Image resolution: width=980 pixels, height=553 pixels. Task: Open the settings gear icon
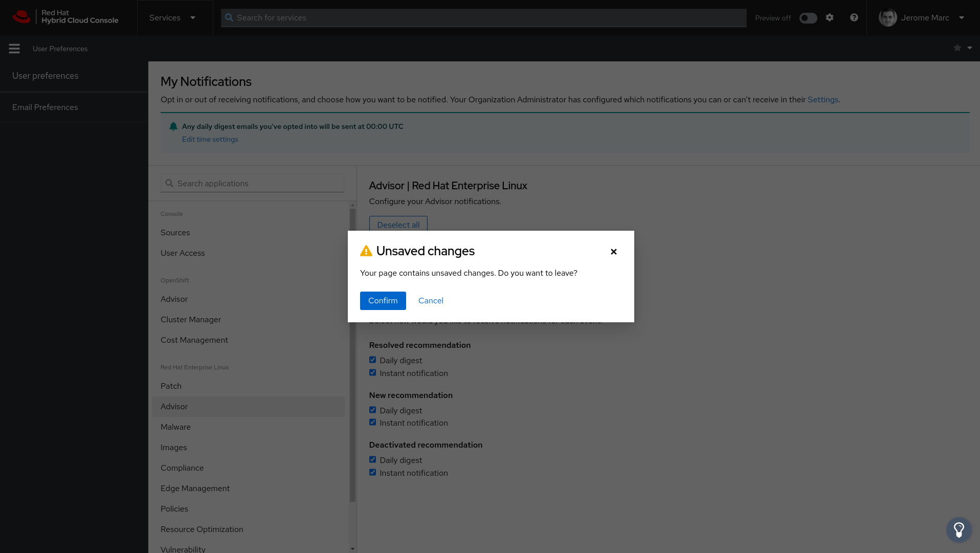pyautogui.click(x=830, y=17)
